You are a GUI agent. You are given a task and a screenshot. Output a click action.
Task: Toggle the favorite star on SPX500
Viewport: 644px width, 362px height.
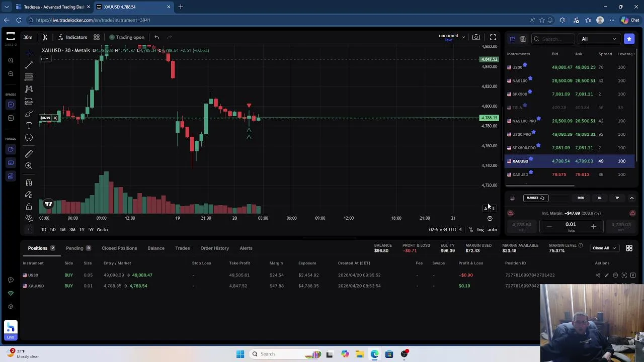pyautogui.click(x=530, y=92)
